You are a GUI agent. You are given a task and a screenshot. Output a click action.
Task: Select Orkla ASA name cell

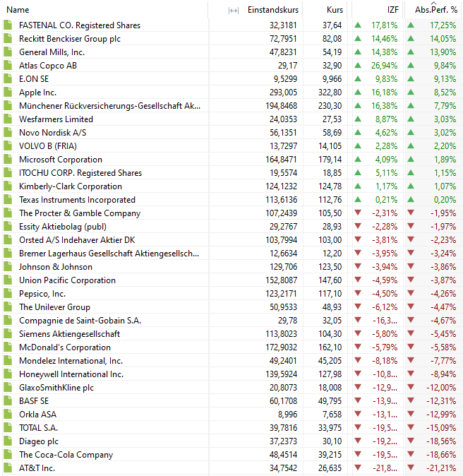[x=37, y=414]
